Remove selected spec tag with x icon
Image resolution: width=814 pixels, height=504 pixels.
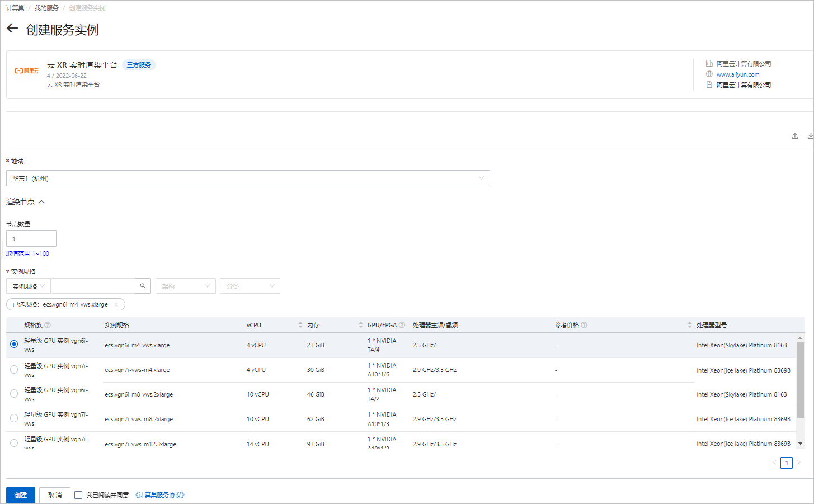point(116,305)
